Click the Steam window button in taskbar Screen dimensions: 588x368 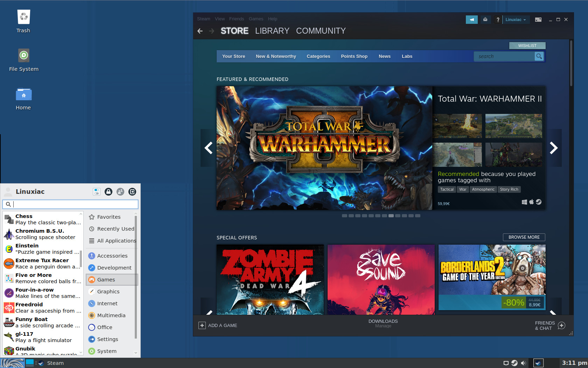[x=51, y=363]
